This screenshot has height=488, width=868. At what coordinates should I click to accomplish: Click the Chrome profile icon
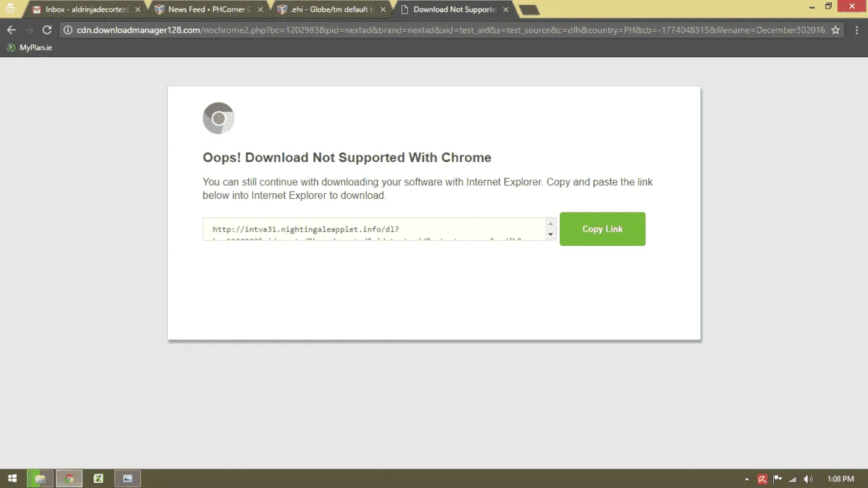(x=10, y=7)
